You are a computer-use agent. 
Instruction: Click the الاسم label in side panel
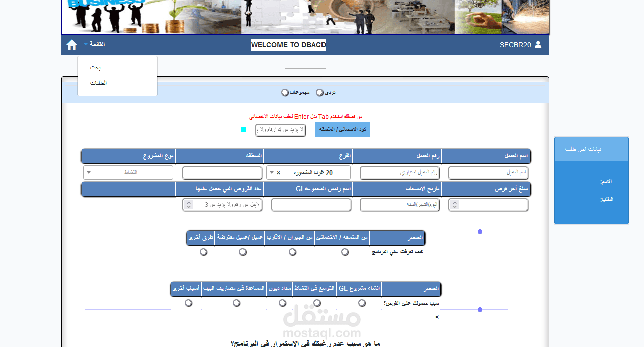point(606,181)
